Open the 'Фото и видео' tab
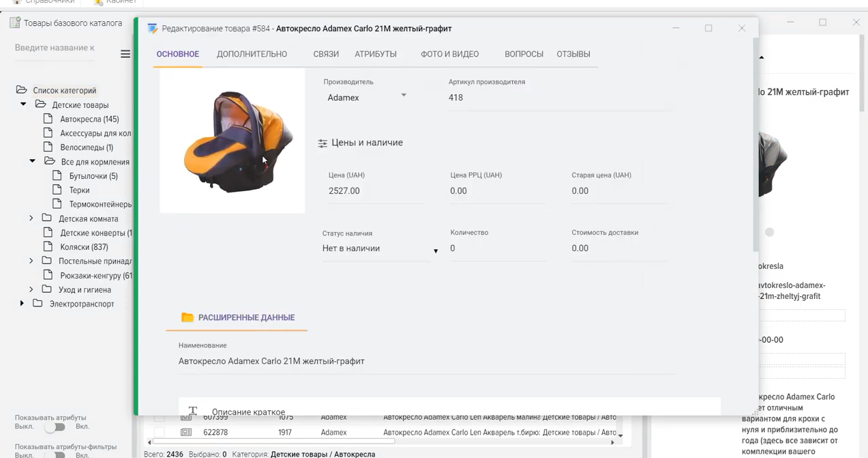The width and height of the screenshot is (868, 458). pyautogui.click(x=449, y=54)
